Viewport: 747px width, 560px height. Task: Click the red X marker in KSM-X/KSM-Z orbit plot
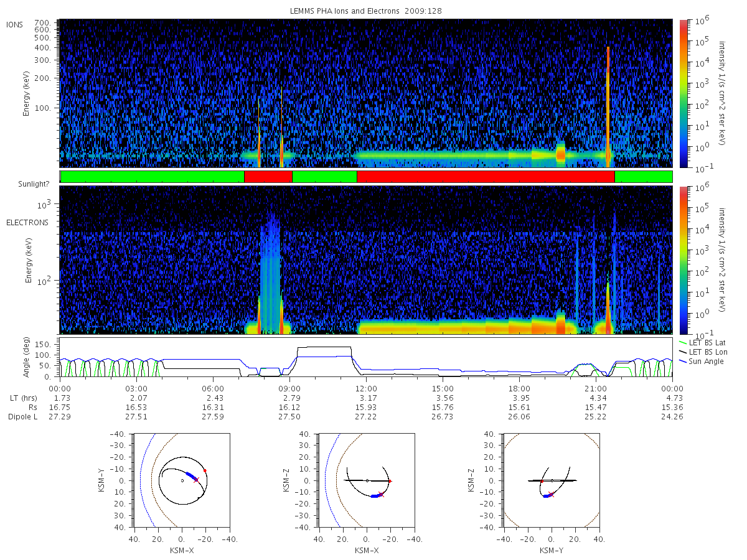click(381, 494)
